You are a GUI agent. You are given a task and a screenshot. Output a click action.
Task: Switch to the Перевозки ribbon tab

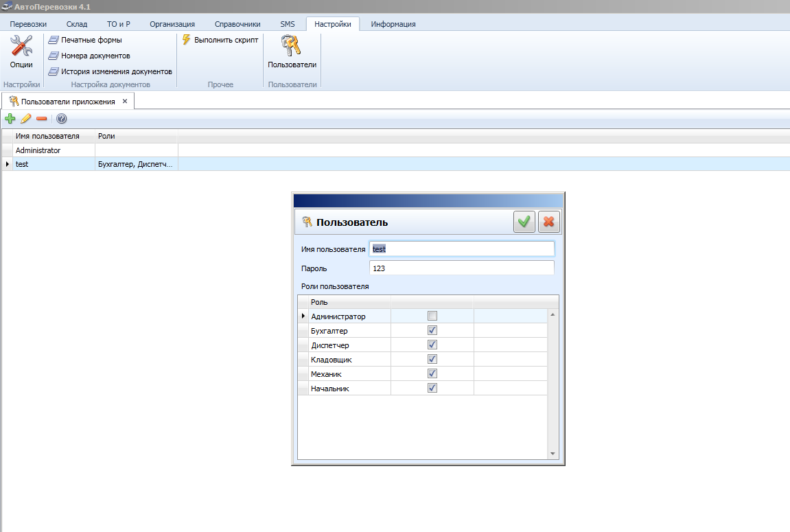click(x=28, y=24)
